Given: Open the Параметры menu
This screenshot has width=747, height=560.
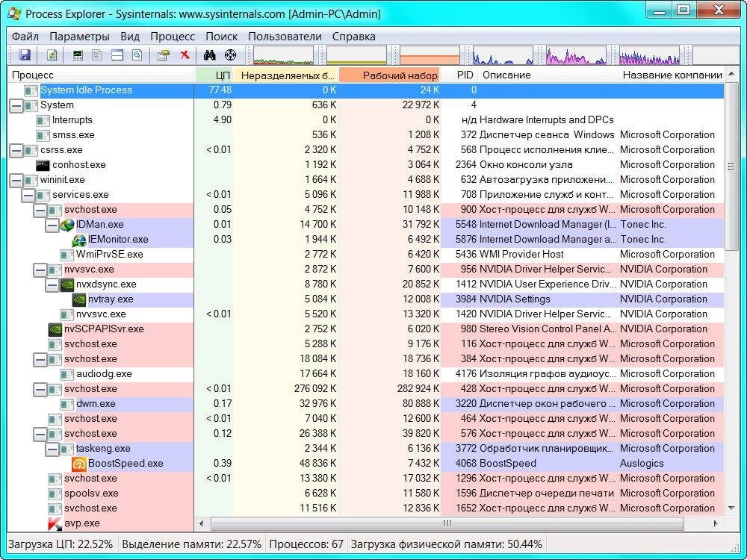Looking at the screenshot, I should tap(80, 37).
